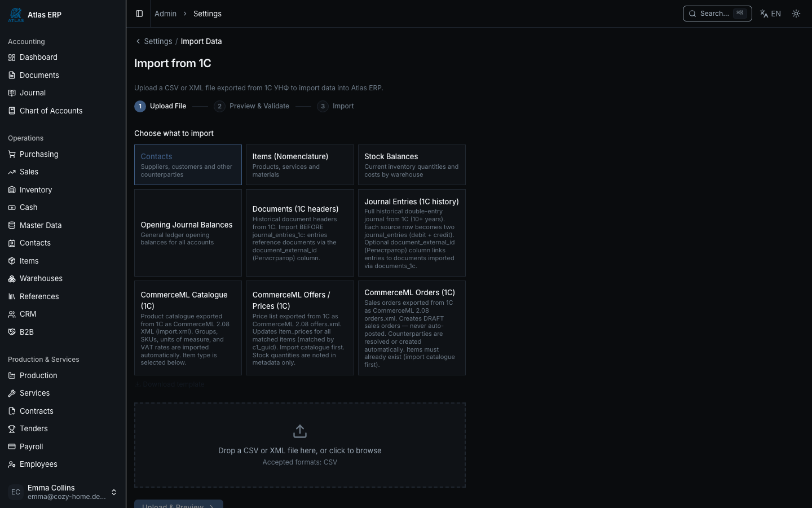The width and height of the screenshot is (812, 508).
Task: Click the Inventory warehouse icon
Action: point(12,190)
